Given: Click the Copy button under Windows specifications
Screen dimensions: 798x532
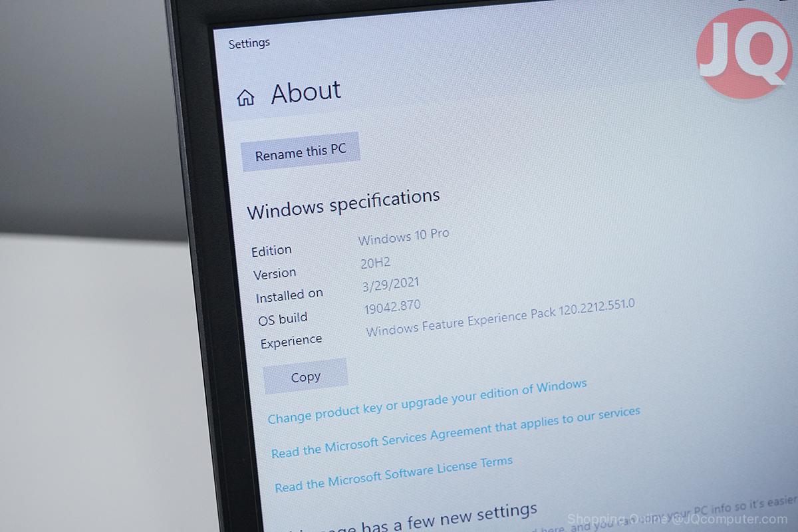Looking at the screenshot, I should [306, 376].
